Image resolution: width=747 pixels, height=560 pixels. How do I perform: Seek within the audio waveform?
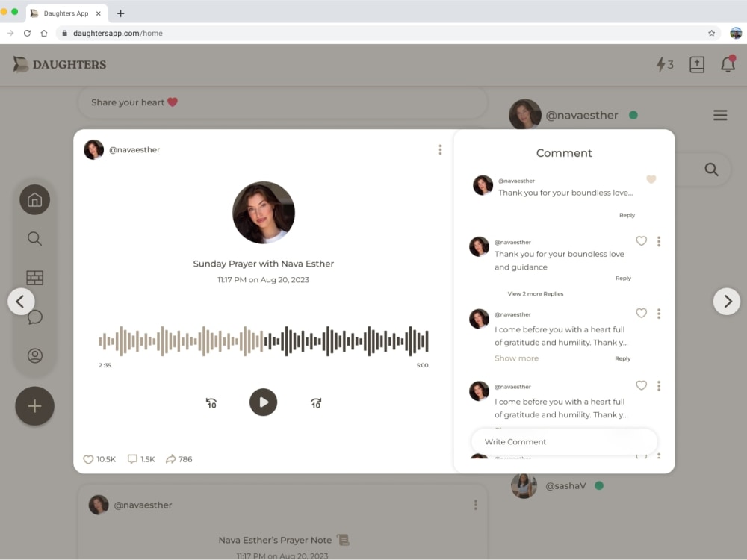click(264, 341)
